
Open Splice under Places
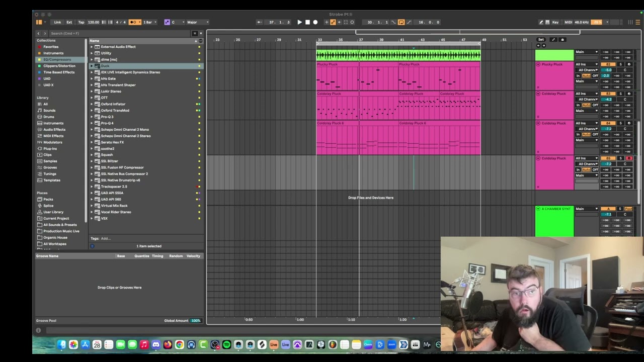(x=49, y=206)
